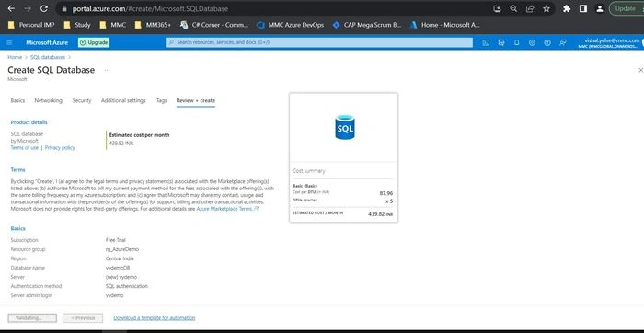Open the Azure notifications bell

pyautogui.click(x=517, y=42)
